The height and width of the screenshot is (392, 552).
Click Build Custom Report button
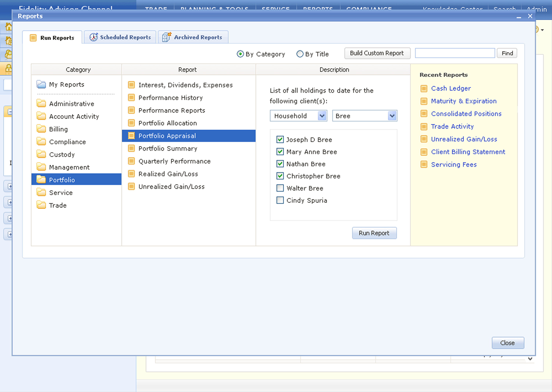[x=377, y=53]
